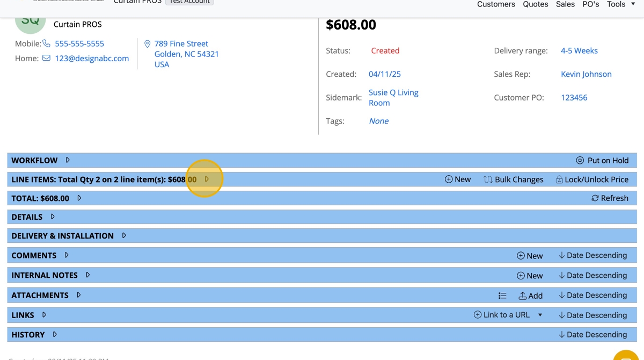
Task: Open the Customers menu
Action: [496, 4]
